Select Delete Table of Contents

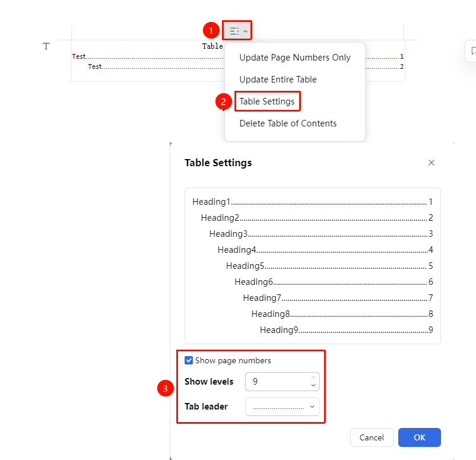288,123
